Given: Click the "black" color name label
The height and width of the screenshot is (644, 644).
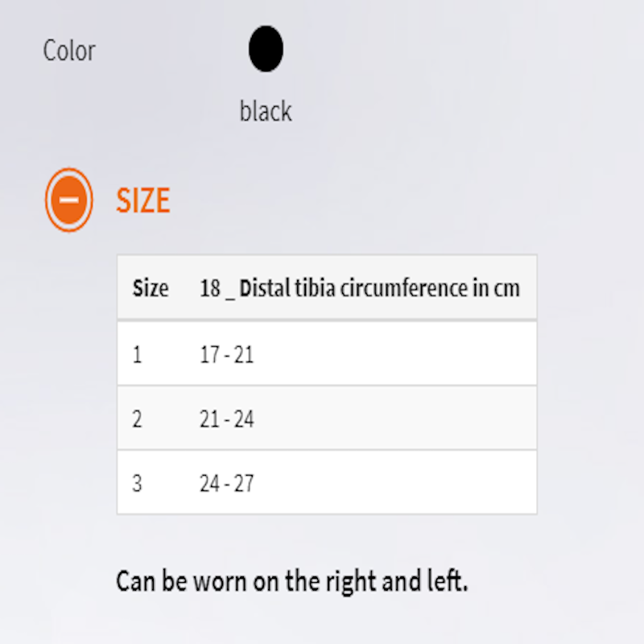Looking at the screenshot, I should (266, 111).
